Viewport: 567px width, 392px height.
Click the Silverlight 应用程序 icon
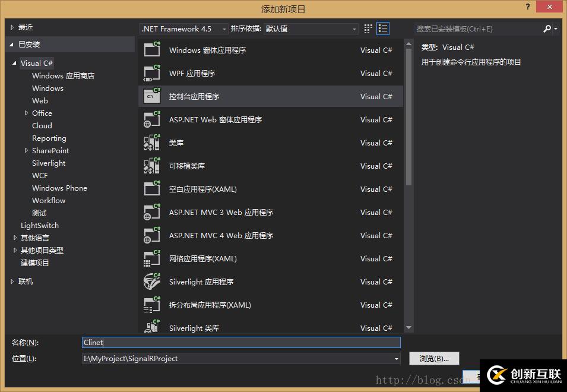point(152,281)
